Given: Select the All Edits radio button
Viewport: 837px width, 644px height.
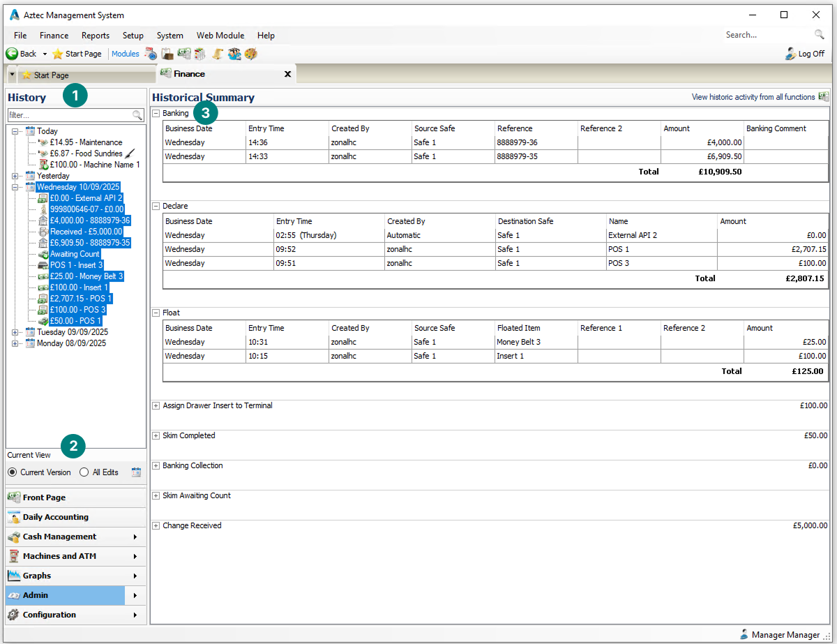Looking at the screenshot, I should (x=84, y=472).
